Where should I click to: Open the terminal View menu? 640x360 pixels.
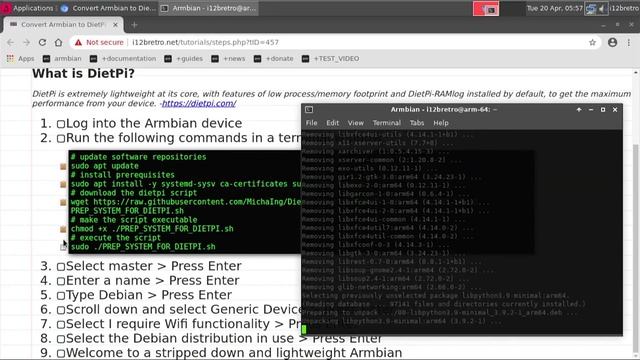tap(356, 123)
